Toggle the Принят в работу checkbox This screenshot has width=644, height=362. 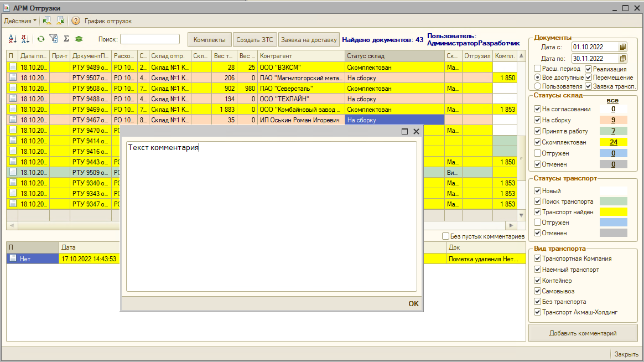coord(537,131)
